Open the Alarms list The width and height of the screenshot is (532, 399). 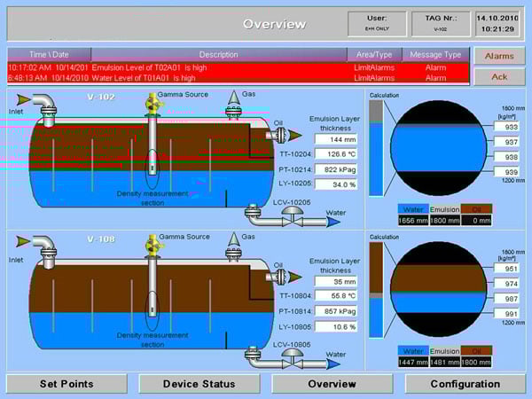[x=499, y=55]
